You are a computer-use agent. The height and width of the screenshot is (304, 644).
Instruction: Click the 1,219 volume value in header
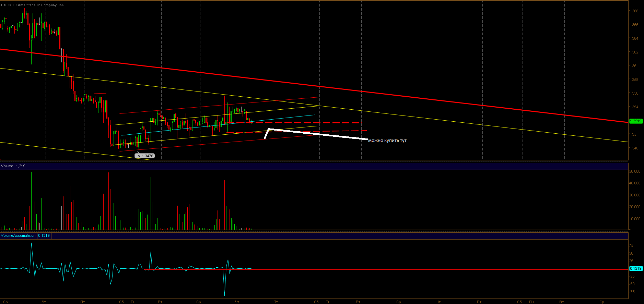[x=21, y=166]
